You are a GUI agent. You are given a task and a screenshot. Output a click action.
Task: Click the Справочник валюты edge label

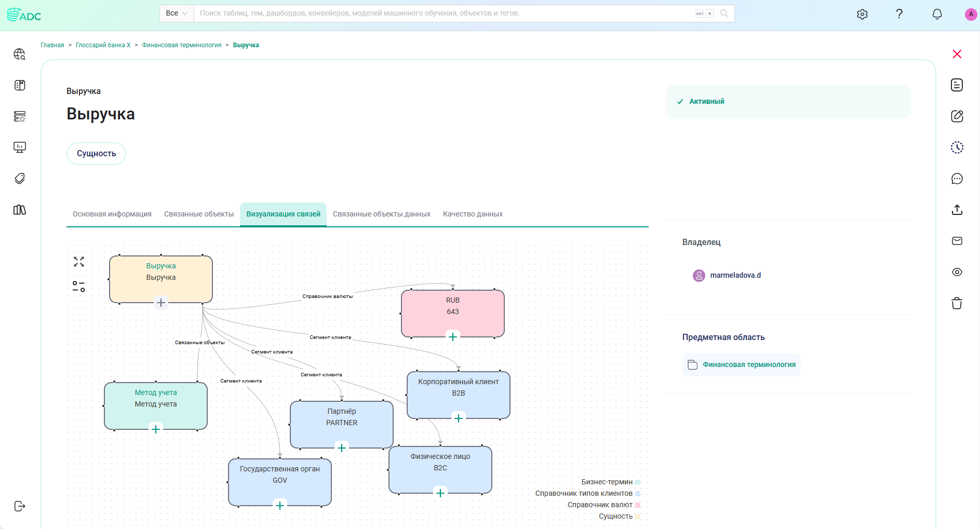point(328,296)
